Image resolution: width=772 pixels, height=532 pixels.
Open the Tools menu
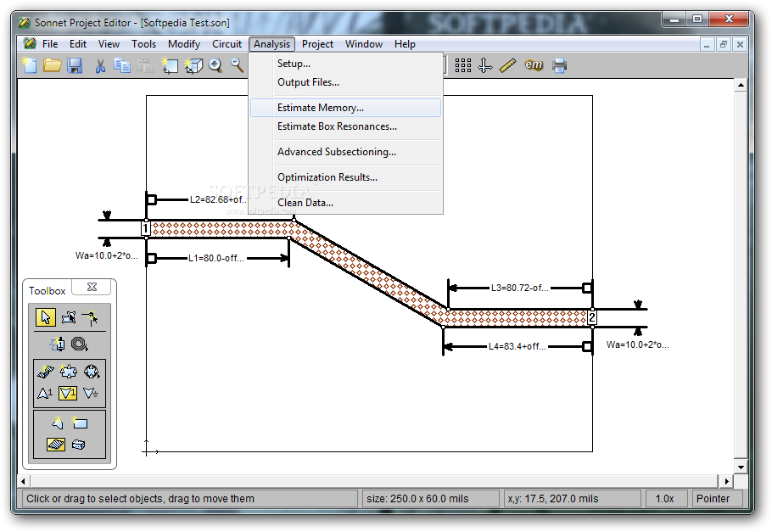tap(143, 44)
